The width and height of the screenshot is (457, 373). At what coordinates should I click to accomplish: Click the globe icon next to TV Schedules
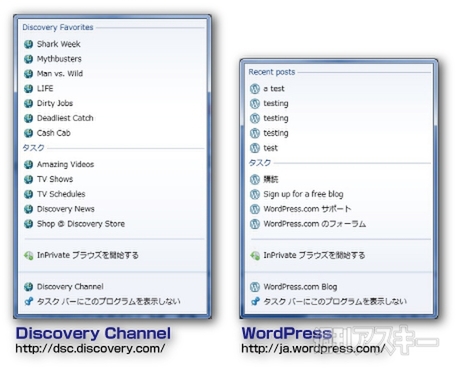(x=29, y=194)
